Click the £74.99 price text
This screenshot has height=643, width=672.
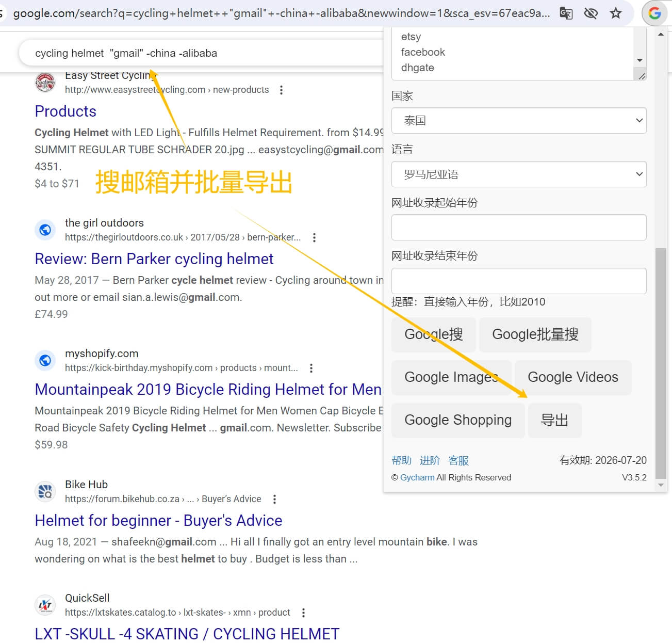(x=51, y=314)
